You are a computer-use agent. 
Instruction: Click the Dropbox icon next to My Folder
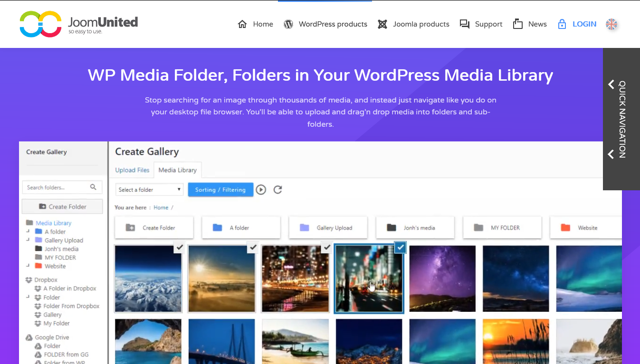tap(38, 323)
